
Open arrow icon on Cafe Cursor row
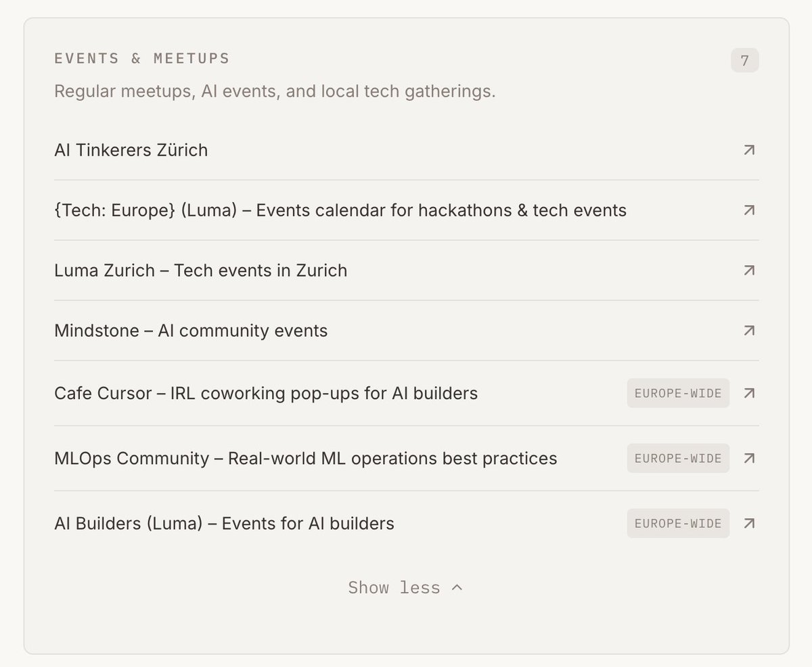pyautogui.click(x=748, y=393)
